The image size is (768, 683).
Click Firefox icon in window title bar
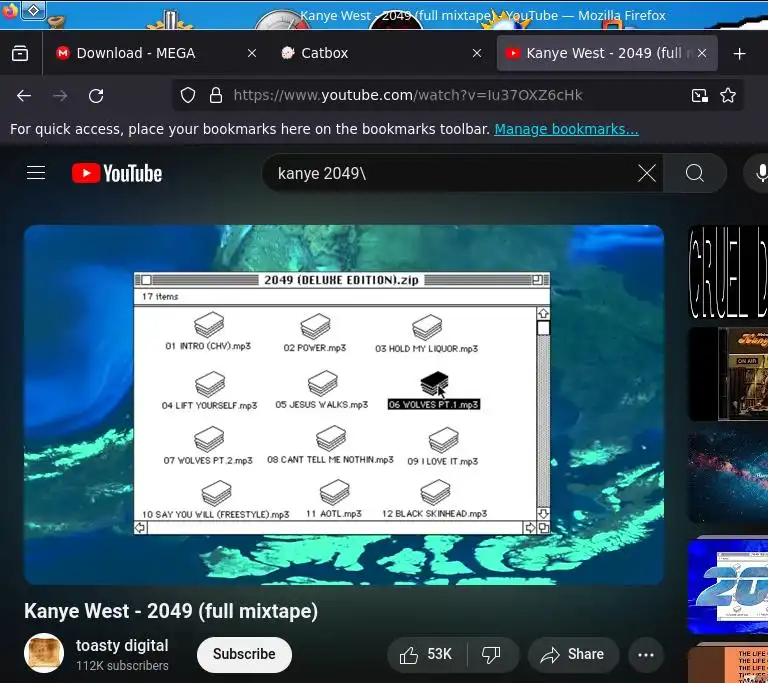coord(9,10)
